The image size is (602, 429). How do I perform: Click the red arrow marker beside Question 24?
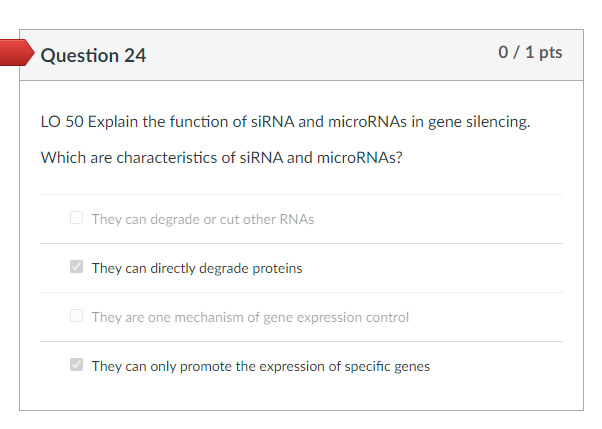pos(17,54)
